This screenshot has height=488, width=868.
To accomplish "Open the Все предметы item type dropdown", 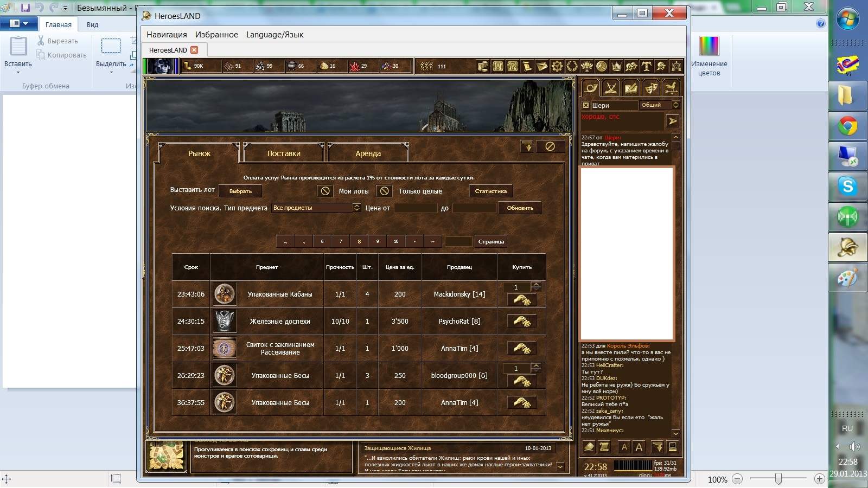I will click(x=356, y=208).
